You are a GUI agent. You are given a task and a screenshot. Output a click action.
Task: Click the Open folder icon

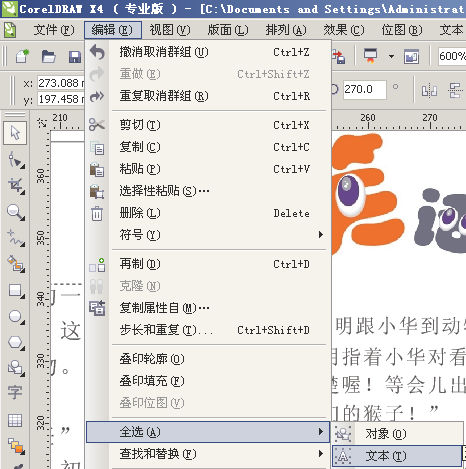[x=49, y=56]
